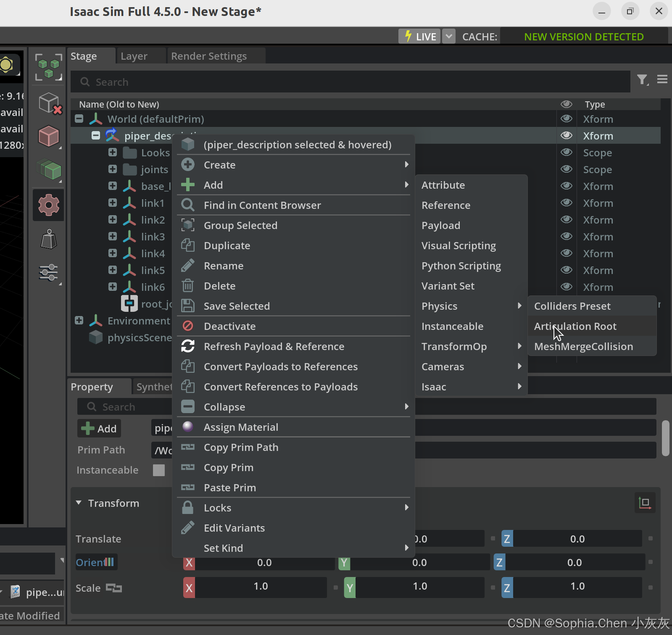
Task: Choose MeshMergeCollision in Physics submenu
Action: click(592, 346)
